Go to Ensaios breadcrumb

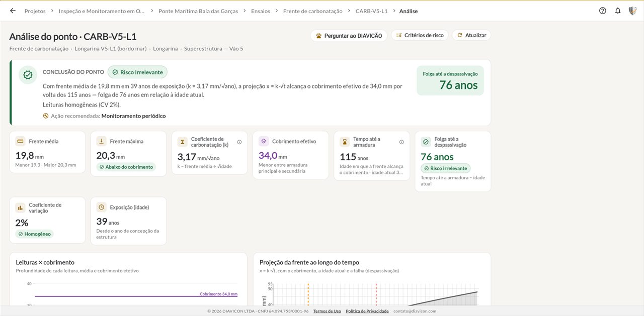(x=261, y=11)
